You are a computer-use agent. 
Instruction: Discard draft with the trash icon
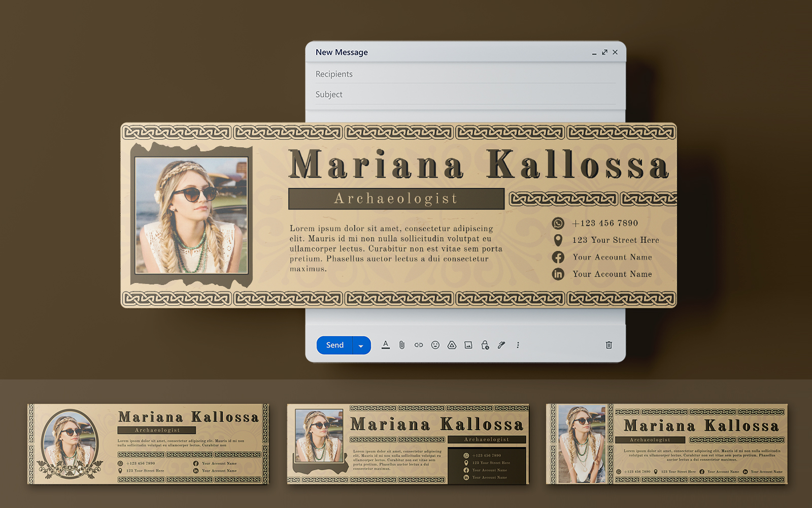click(608, 345)
